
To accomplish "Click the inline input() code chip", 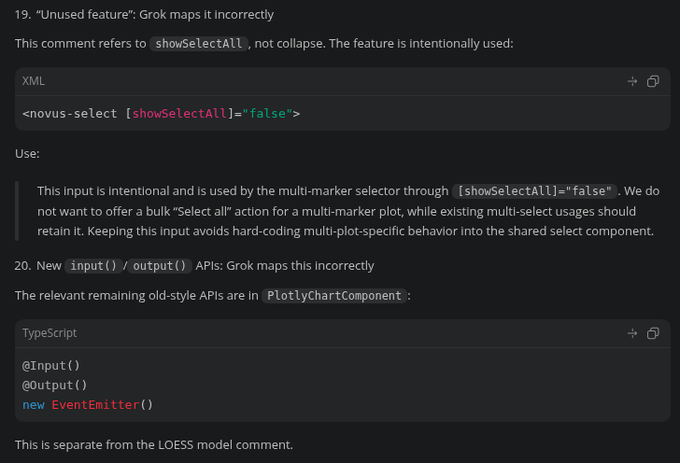I will (x=93, y=266).
